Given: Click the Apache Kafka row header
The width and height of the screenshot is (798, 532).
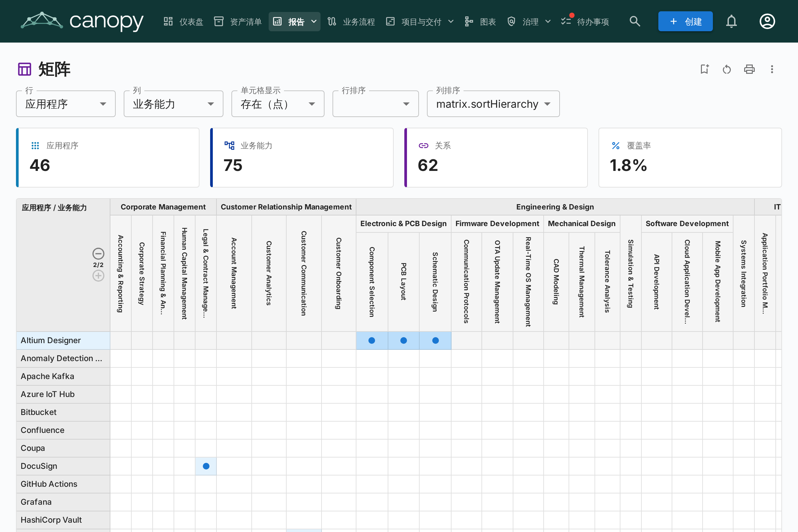Looking at the screenshot, I should pos(63,376).
